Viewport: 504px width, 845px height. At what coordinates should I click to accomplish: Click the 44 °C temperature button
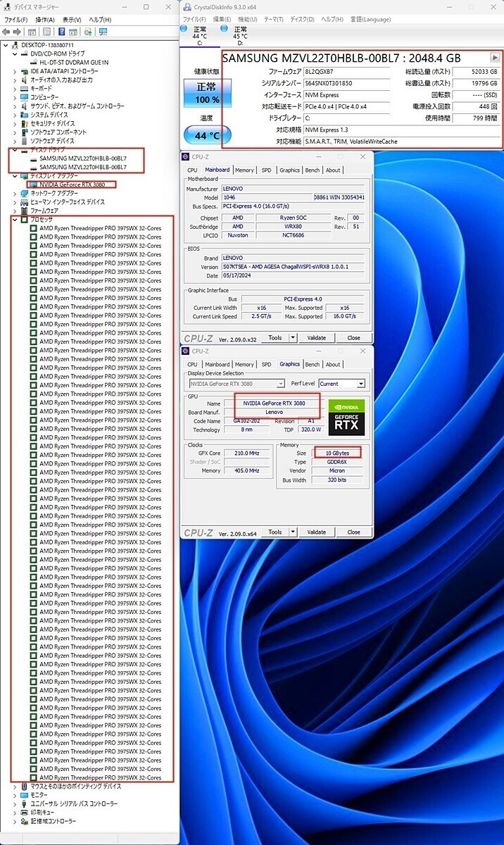[207, 134]
